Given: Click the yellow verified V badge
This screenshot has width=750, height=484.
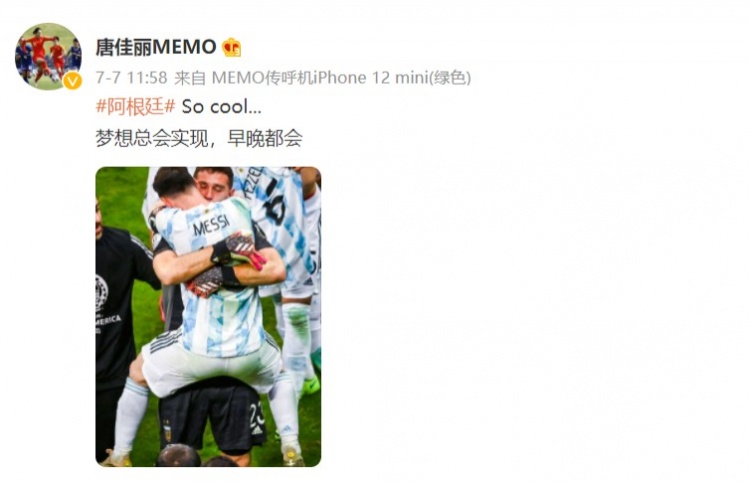Looking at the screenshot, I should click(x=72, y=80).
